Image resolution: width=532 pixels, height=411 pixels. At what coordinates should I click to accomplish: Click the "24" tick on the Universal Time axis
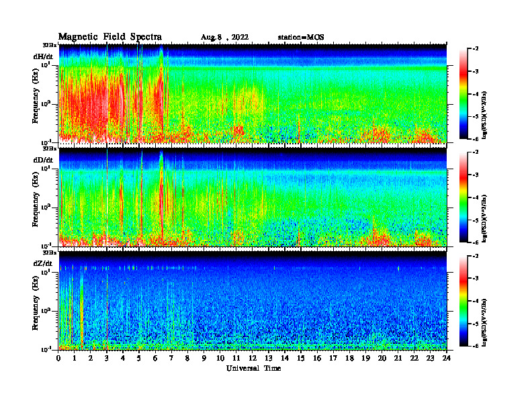(447, 359)
